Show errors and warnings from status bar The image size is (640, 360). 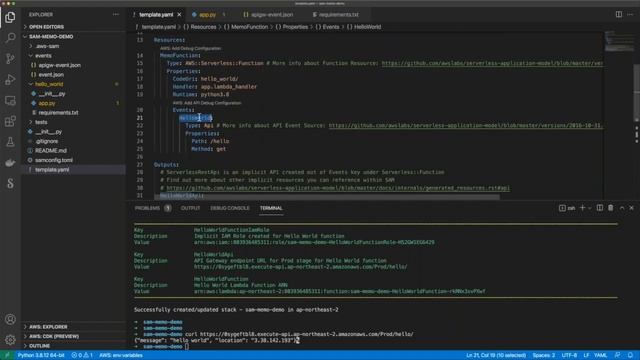point(82,355)
